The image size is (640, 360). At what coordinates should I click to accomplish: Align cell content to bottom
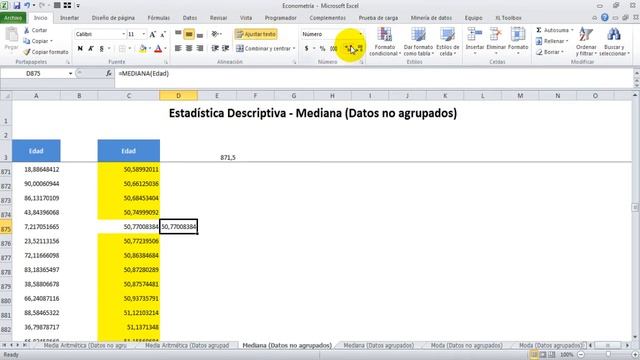coord(200,34)
